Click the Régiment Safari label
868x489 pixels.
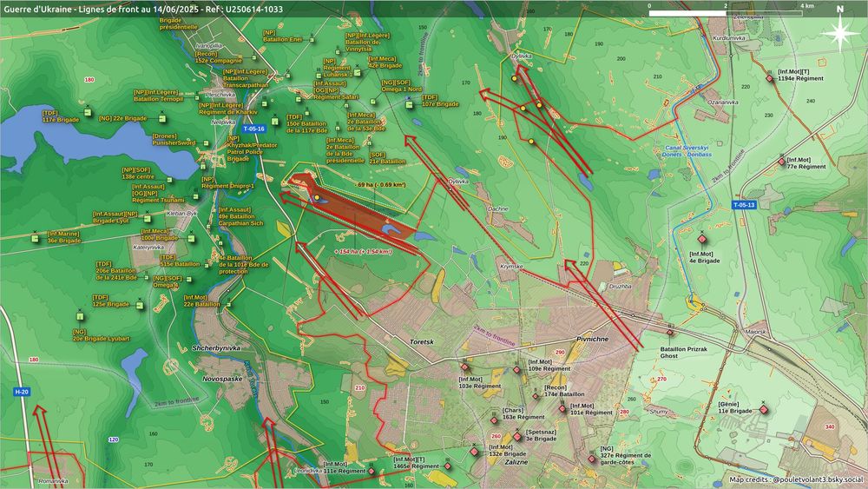click(336, 89)
